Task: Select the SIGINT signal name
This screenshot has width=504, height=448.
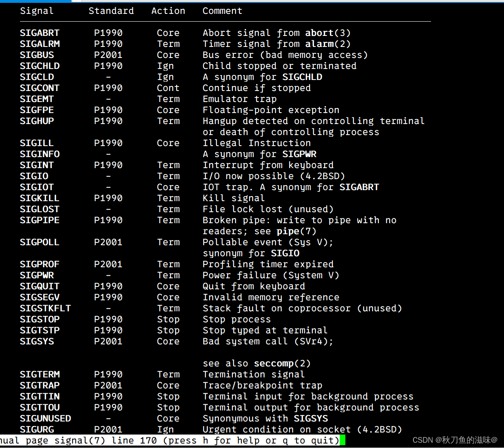Action: coord(37,165)
